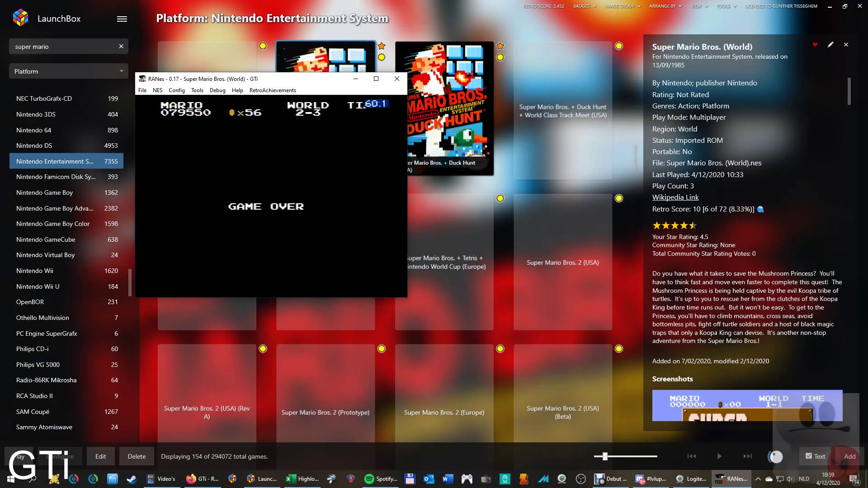Open the Super Mario Bros. screenshot thumbnail
Viewport: 868px width, 488px height.
(747, 405)
